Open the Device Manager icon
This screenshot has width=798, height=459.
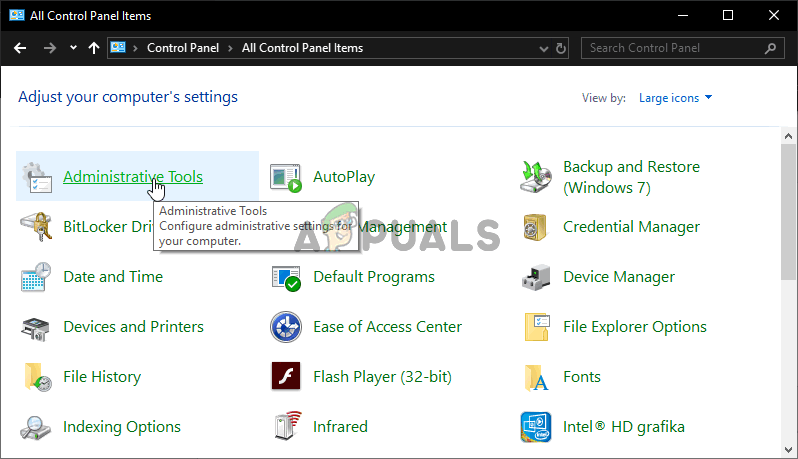(537, 277)
